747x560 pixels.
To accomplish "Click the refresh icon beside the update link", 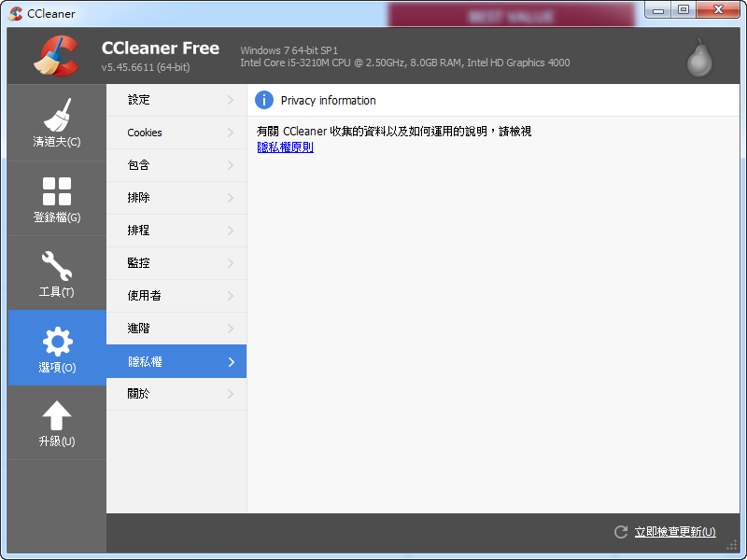I will pyautogui.click(x=620, y=532).
